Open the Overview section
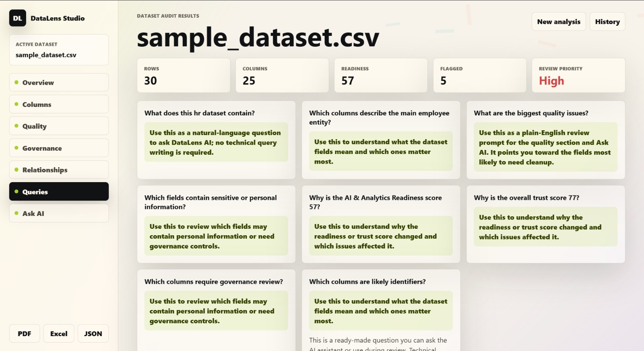The height and width of the screenshot is (351, 644). point(59,82)
